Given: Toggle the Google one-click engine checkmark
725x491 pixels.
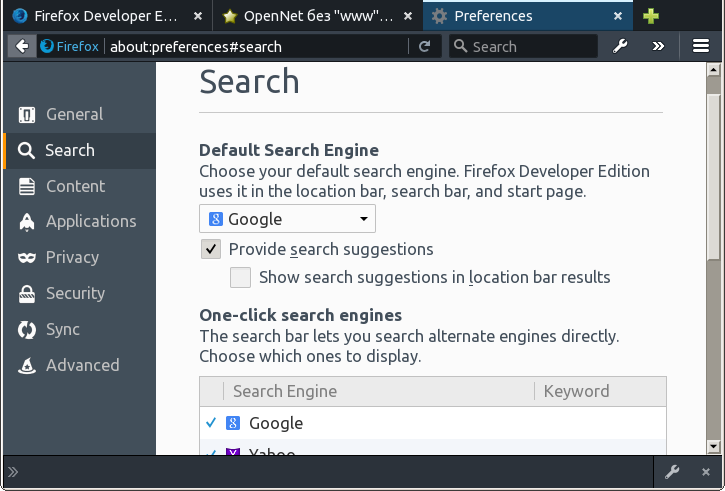Looking at the screenshot, I should pos(211,423).
